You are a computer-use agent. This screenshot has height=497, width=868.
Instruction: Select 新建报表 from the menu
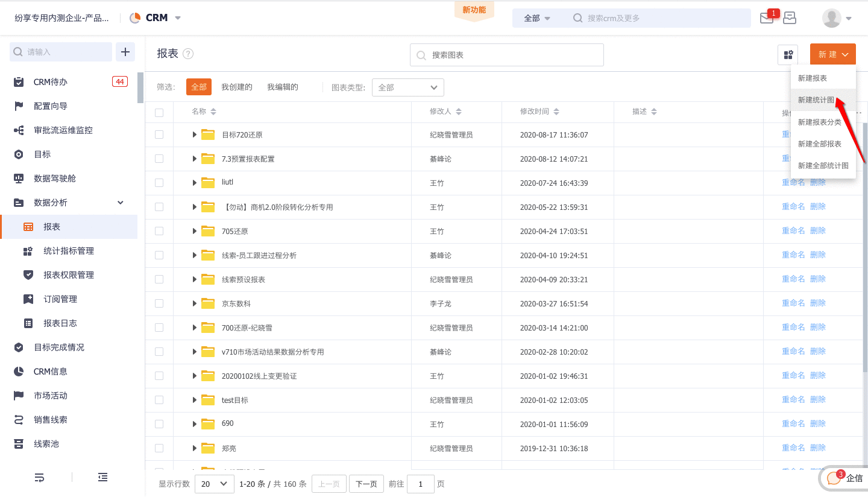click(x=813, y=78)
